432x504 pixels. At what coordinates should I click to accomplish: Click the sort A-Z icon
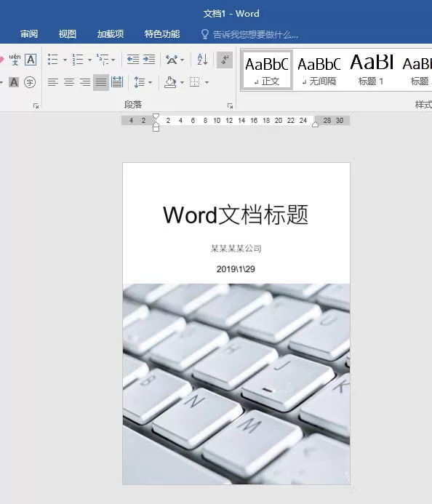click(202, 60)
